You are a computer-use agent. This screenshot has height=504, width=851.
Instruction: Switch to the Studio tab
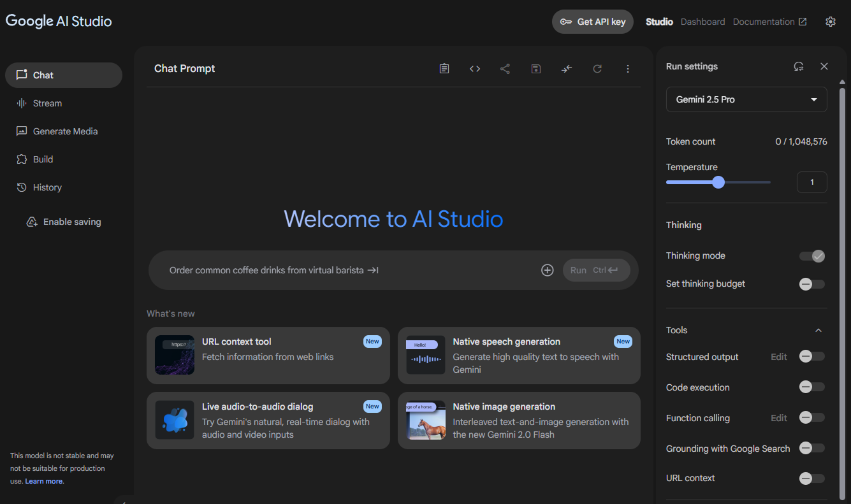659,22
